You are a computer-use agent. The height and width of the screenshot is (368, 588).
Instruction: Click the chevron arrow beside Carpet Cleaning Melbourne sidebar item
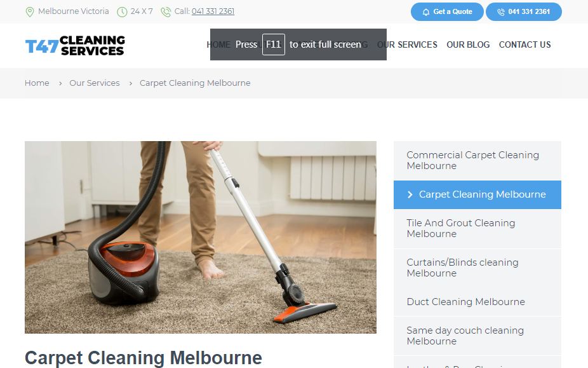[410, 194]
